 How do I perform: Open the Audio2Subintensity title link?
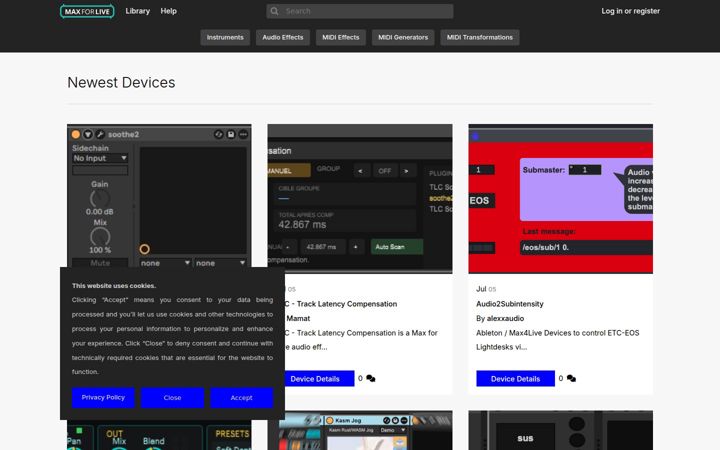(510, 304)
